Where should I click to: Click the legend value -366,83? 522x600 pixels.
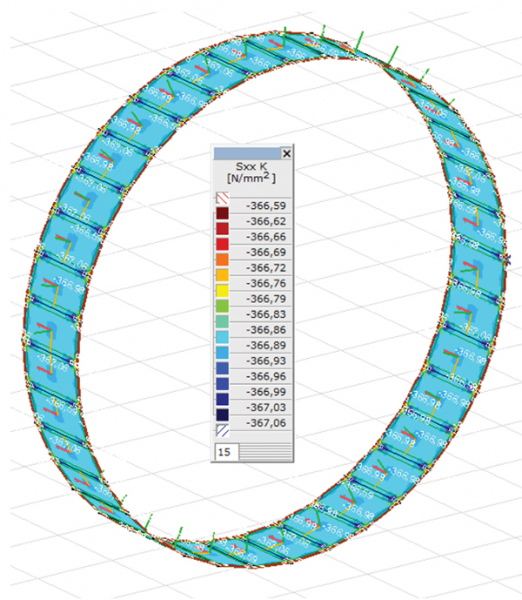[x=266, y=315]
